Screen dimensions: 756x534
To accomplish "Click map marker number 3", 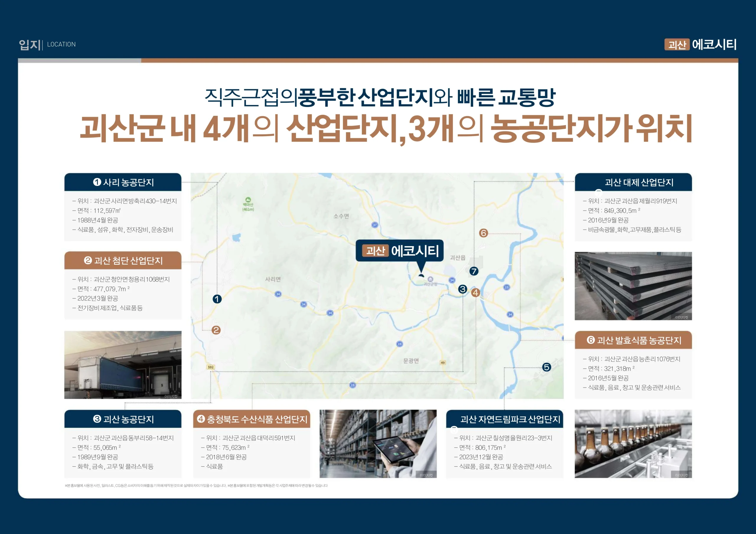I will pos(463,289).
